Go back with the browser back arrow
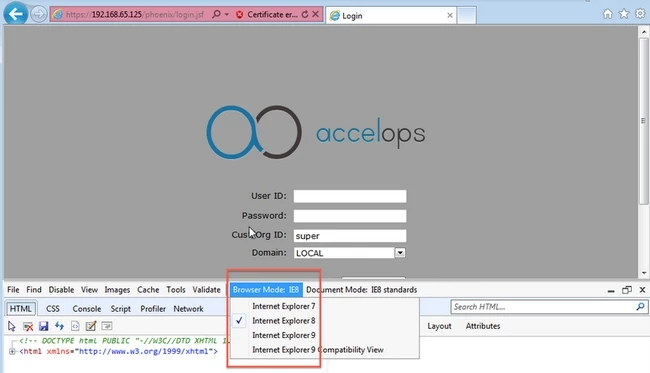This screenshot has width=650, height=373. pos(15,14)
